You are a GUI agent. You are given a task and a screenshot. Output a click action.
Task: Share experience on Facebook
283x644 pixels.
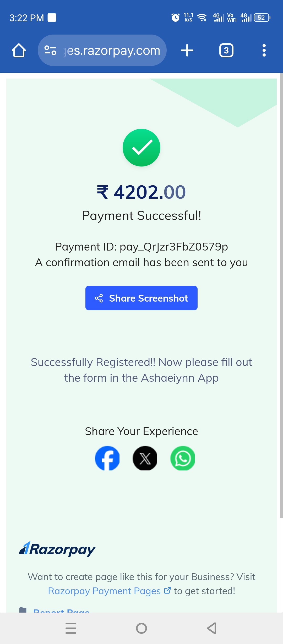107,458
